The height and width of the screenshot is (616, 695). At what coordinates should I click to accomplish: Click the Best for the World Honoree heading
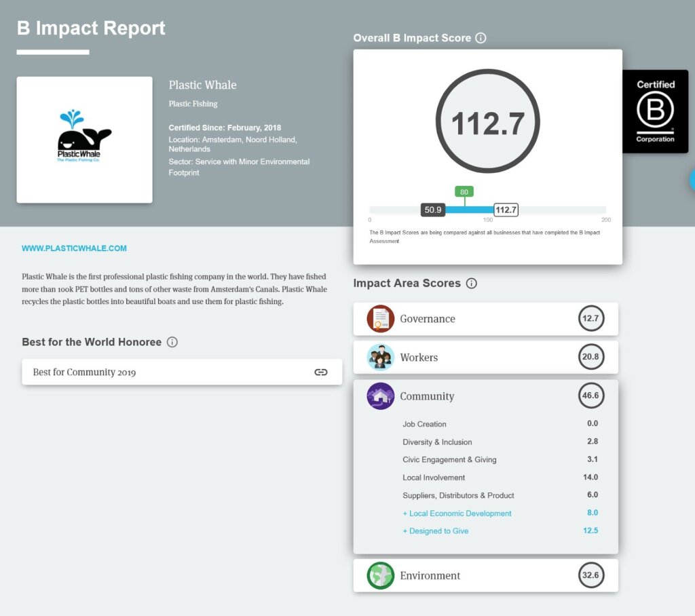[92, 342]
